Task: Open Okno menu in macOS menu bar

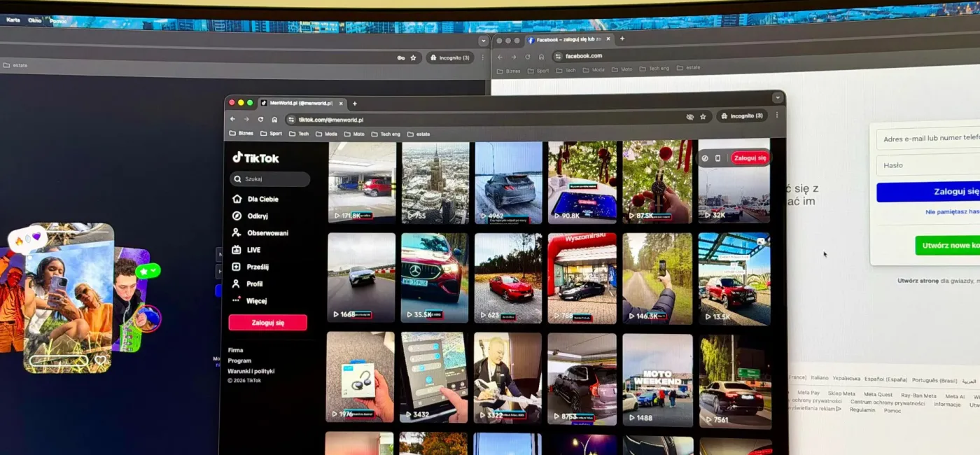Action: (x=34, y=20)
